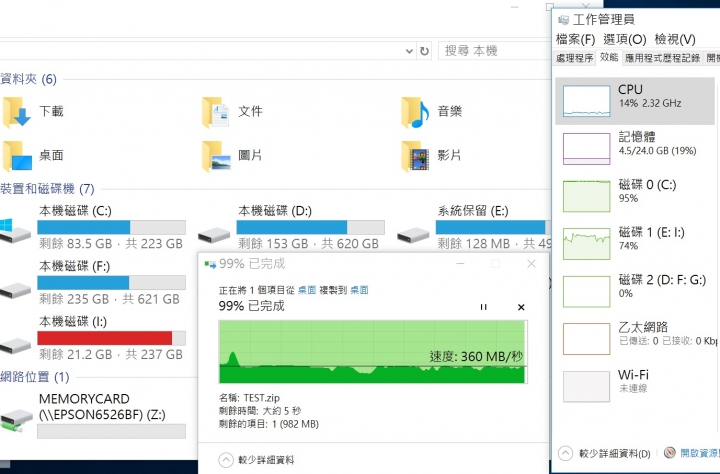This screenshot has width=720, height=474.
Task: Click the 桌面 destination link in copy dialog
Action: pyautogui.click(x=359, y=290)
